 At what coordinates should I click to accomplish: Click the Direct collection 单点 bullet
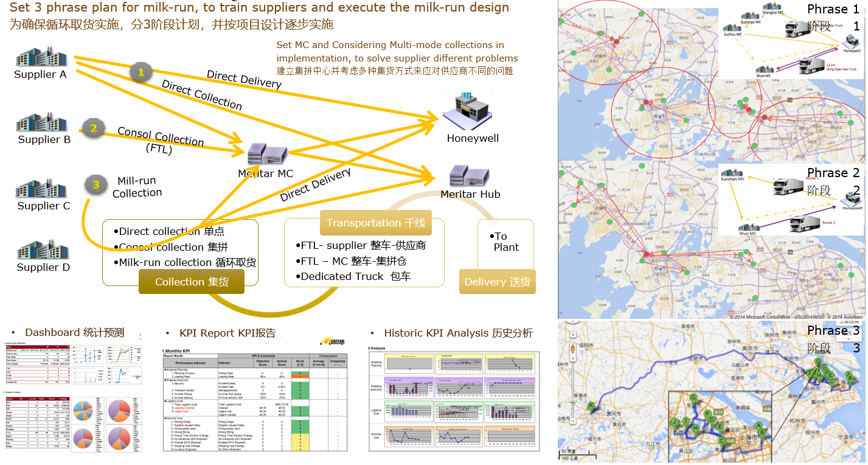click(168, 231)
